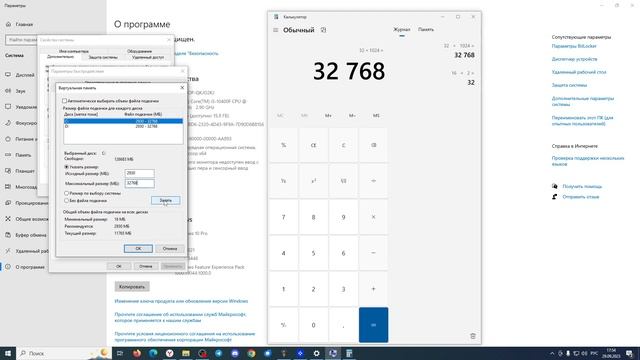Open Firefox from taskbar
The width and height of the screenshot is (640, 360).
[137, 353]
